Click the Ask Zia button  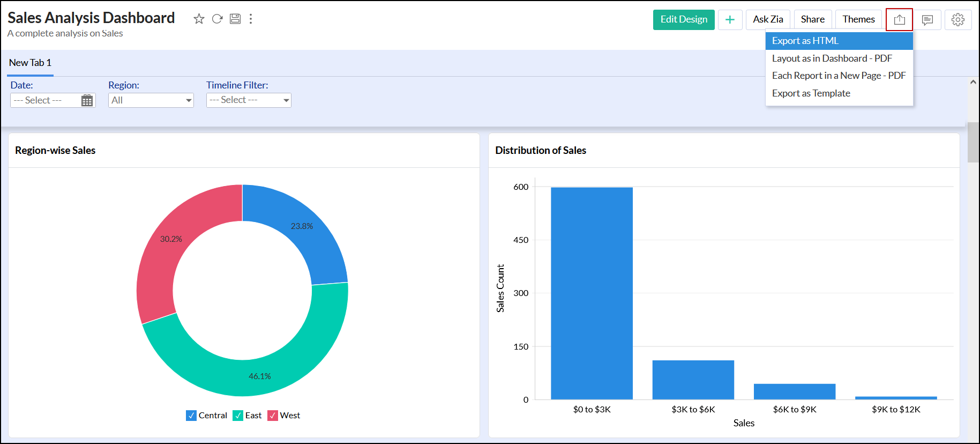[767, 20]
